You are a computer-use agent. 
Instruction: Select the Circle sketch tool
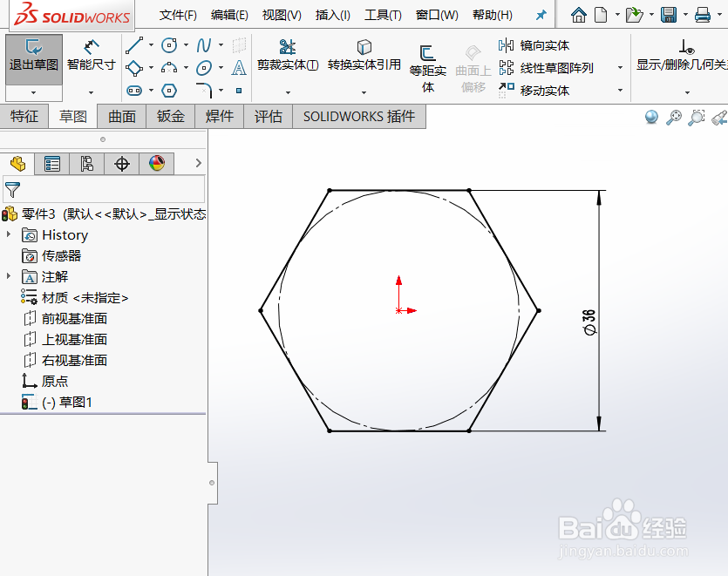click(169, 45)
